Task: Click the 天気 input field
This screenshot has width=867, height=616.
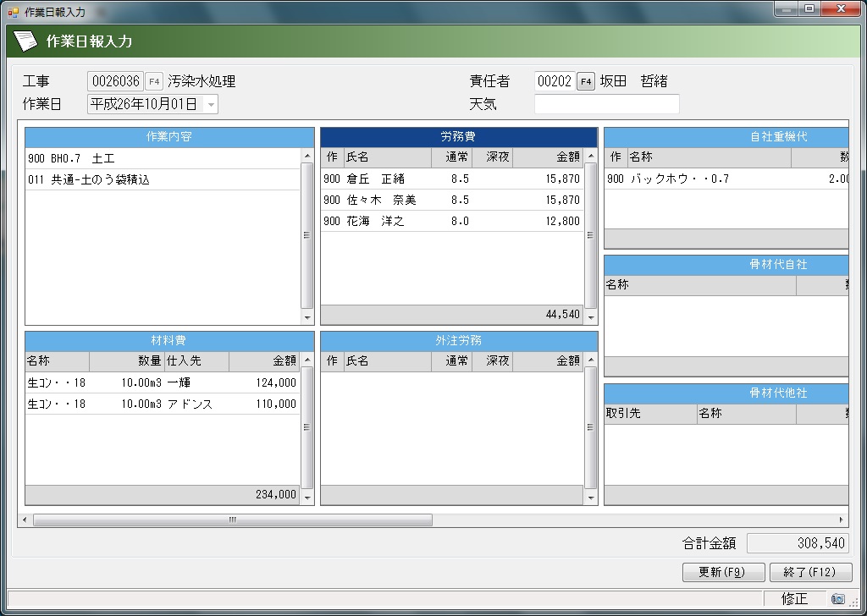Action: pos(606,104)
